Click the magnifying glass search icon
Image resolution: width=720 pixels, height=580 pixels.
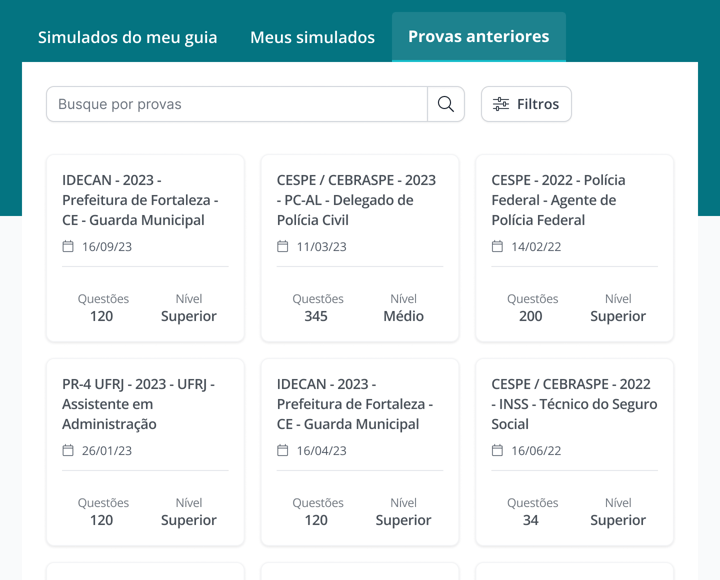click(446, 104)
